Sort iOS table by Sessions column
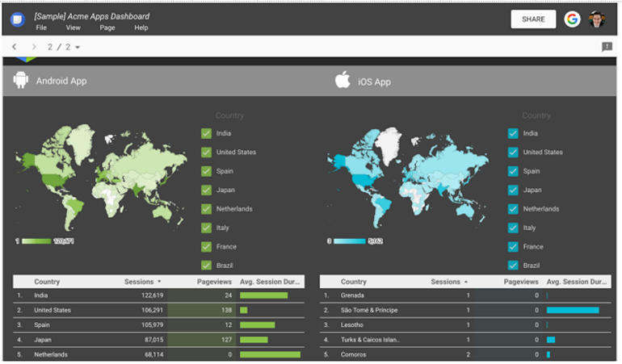 [x=449, y=282]
